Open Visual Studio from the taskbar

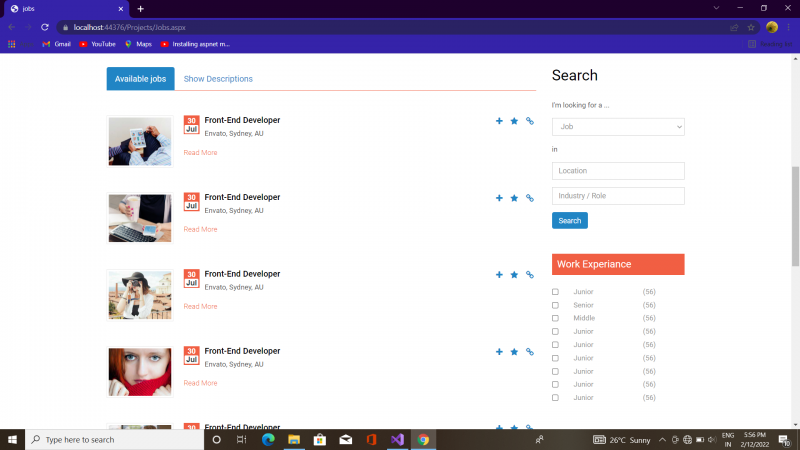tap(397, 439)
